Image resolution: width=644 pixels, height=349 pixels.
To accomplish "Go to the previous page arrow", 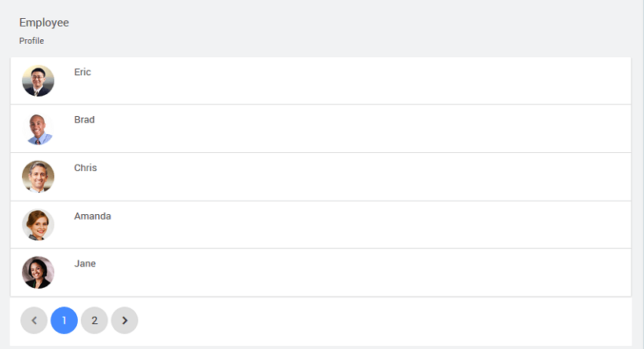I will [34, 320].
